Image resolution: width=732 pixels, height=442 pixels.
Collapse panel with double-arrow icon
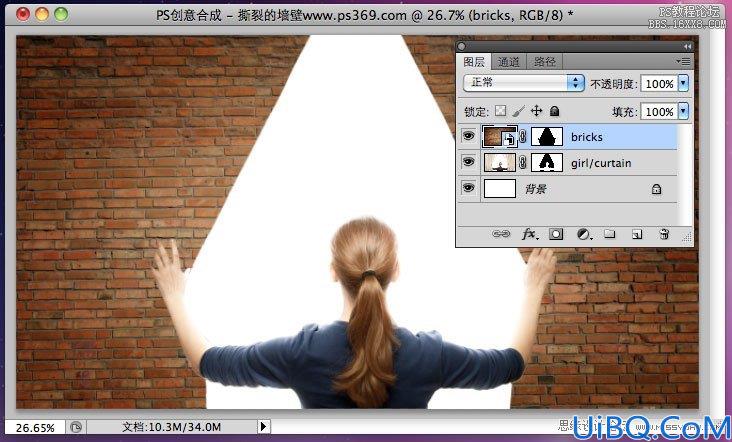pyautogui.click(x=687, y=47)
